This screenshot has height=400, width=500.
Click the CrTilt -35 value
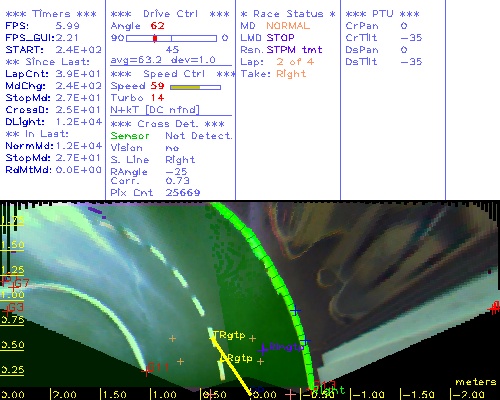click(411, 38)
